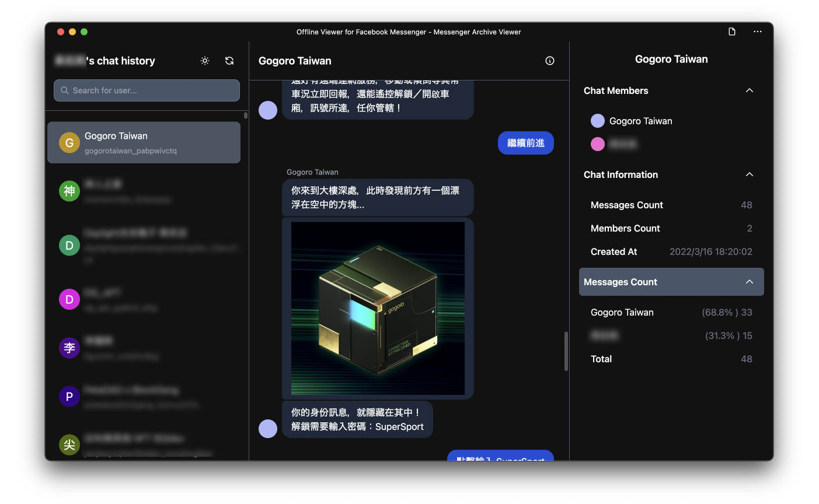Click the lavender Gogoro Taiwan member avatar
The image size is (819, 504).
coord(598,121)
